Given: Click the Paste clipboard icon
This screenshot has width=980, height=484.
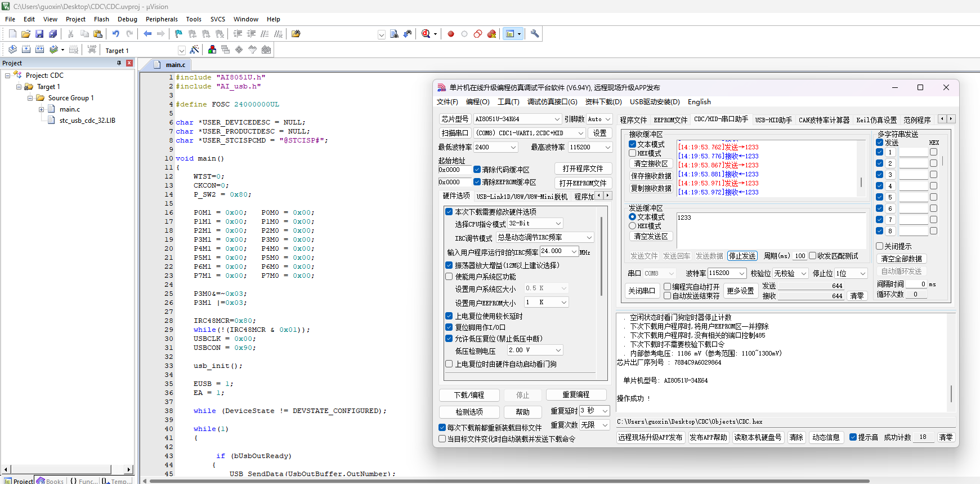Looking at the screenshot, I should coord(98,34).
